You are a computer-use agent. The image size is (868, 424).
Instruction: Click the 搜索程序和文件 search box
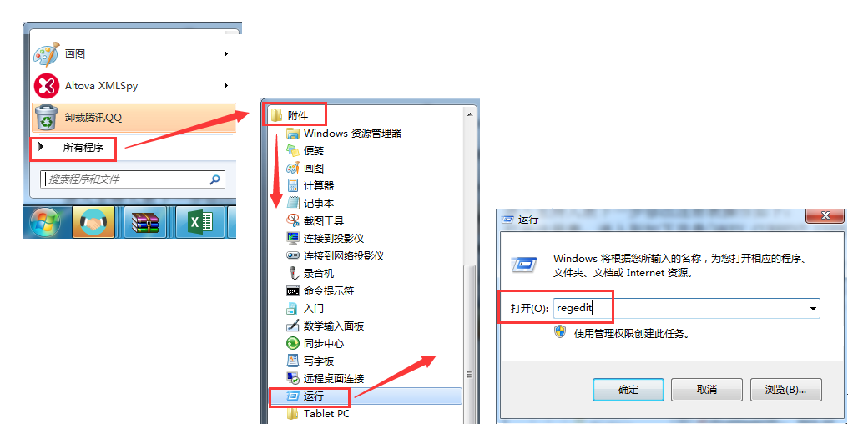click(x=133, y=179)
